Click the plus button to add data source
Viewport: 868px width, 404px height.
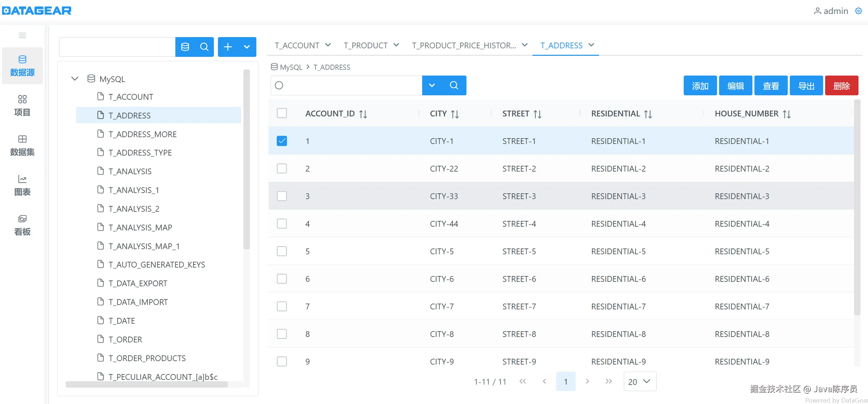228,47
